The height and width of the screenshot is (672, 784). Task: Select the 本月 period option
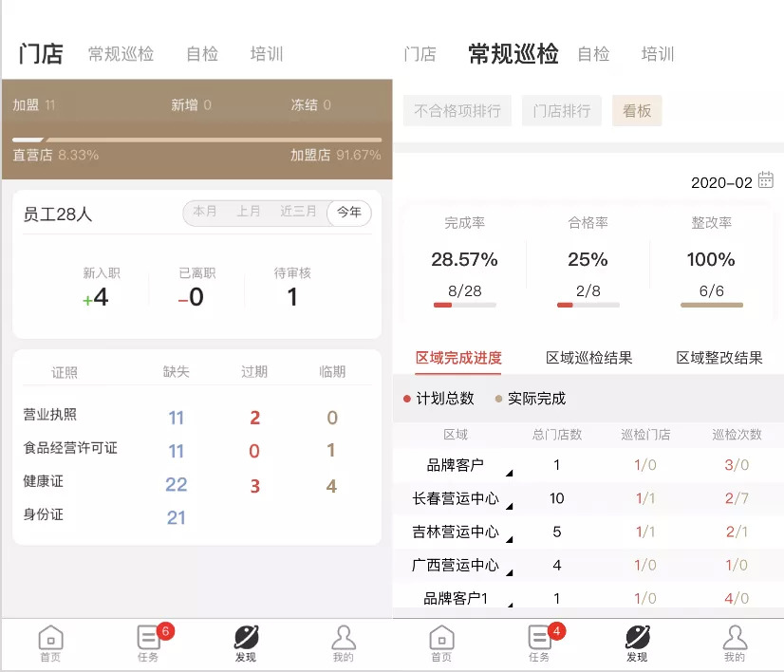pyautogui.click(x=205, y=212)
